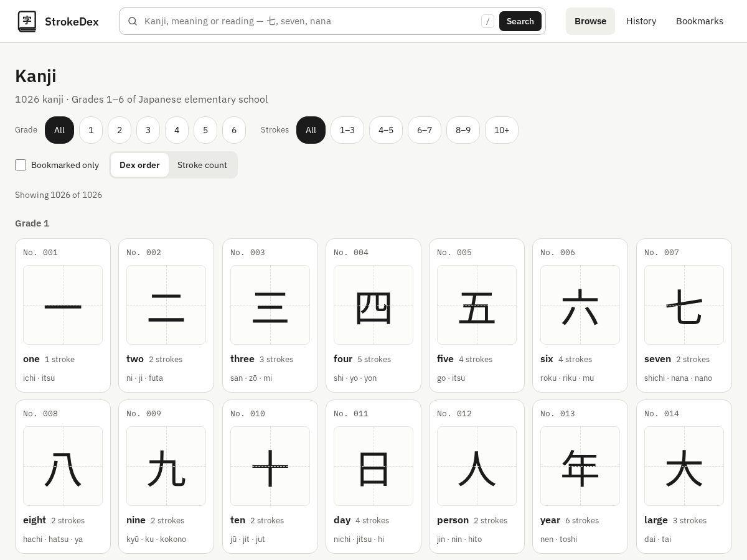
Task: Select All grades filter
Action: click(x=59, y=130)
